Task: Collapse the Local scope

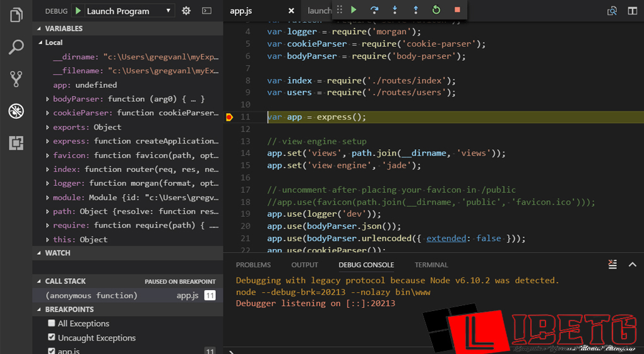Action: click(x=40, y=42)
